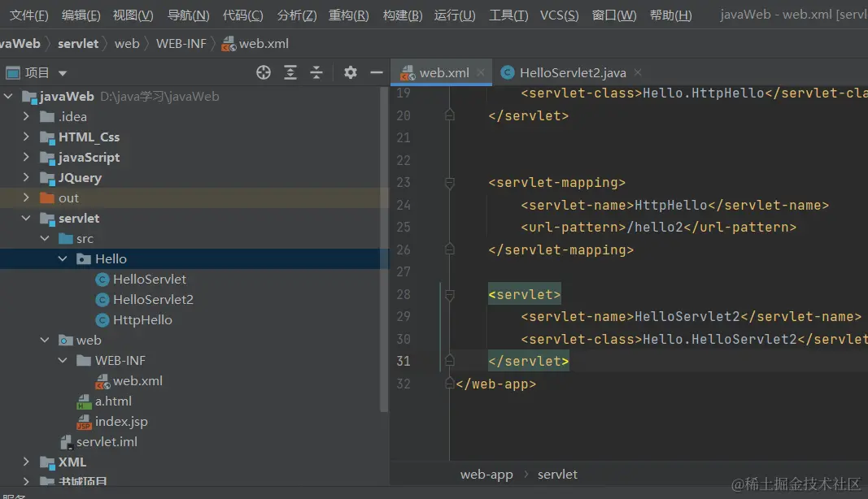The width and height of the screenshot is (868, 499).
Task: Open the VCS(S) menu
Action: (559, 15)
